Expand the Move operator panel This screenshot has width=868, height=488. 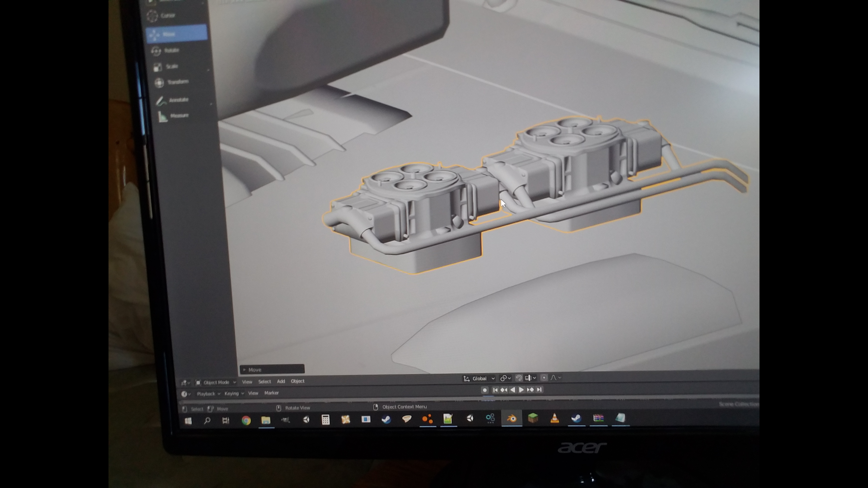pyautogui.click(x=272, y=369)
